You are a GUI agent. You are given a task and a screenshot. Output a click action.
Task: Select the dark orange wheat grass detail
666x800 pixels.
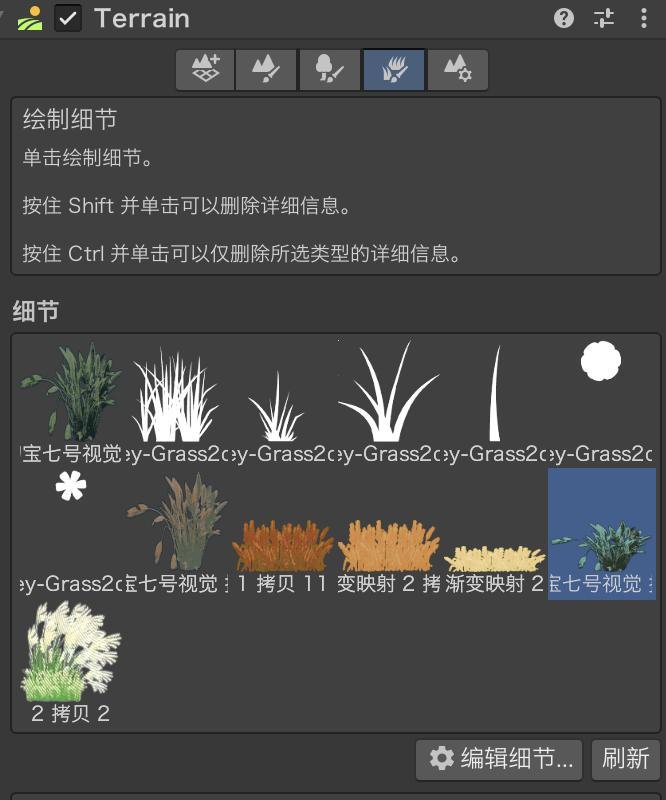click(282, 534)
